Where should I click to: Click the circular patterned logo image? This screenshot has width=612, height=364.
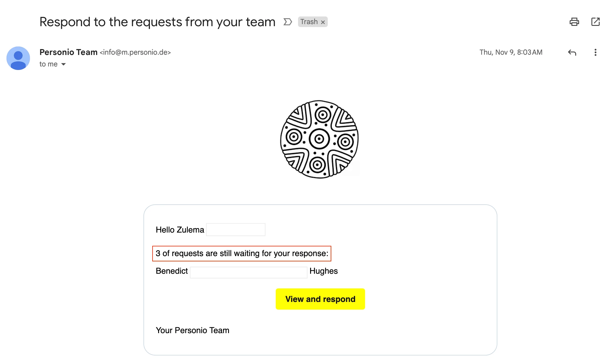[x=319, y=139]
